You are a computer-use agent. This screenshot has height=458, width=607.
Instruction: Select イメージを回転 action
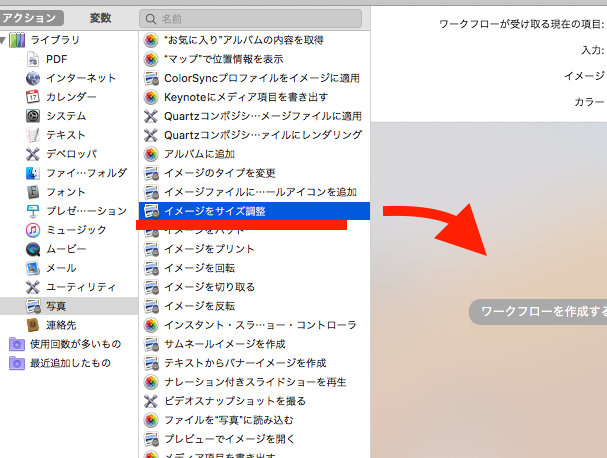(254, 268)
